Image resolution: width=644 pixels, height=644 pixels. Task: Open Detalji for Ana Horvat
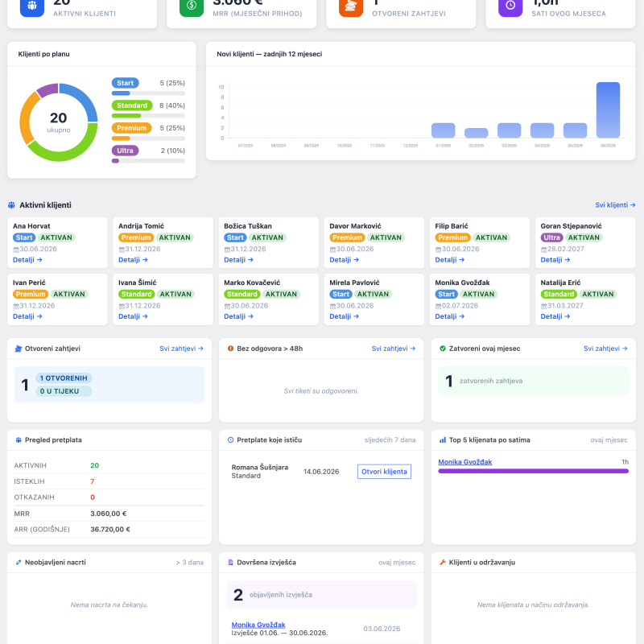click(27, 260)
